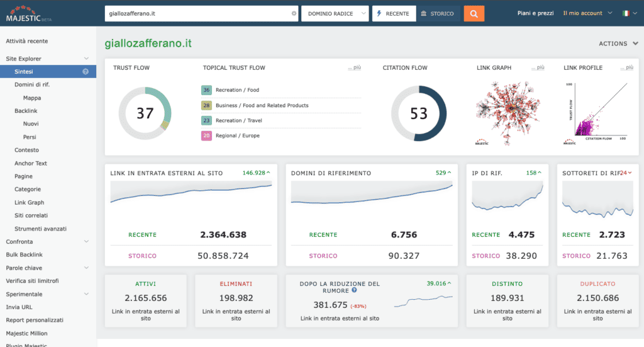The height and width of the screenshot is (347, 644).
Task: Click the Citation Flow 53 donut chart
Action: tap(419, 113)
